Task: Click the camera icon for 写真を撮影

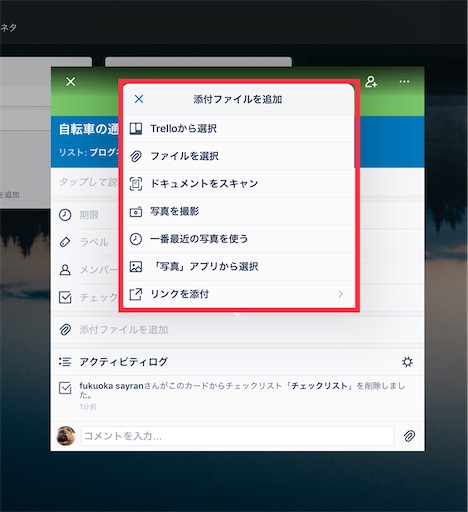Action: (x=136, y=211)
